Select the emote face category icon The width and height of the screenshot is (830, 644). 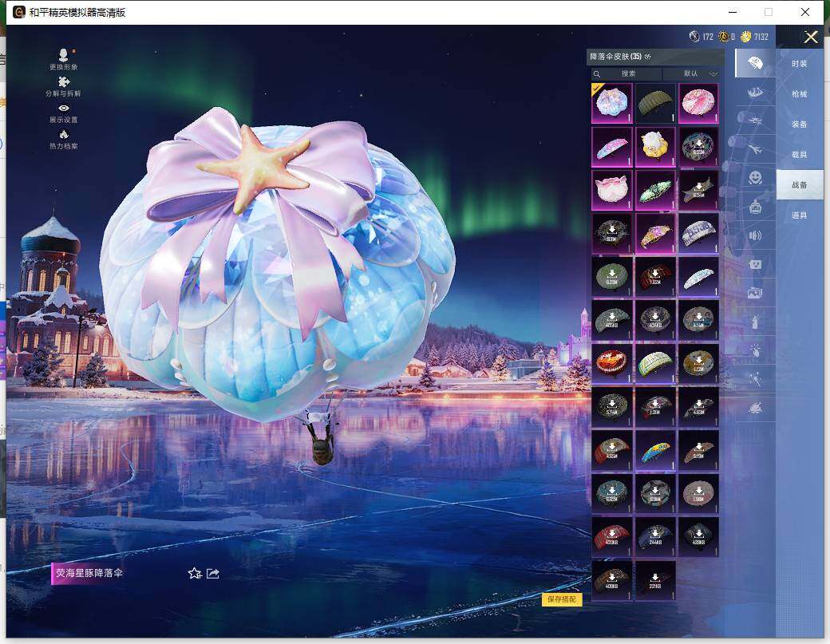[755, 178]
